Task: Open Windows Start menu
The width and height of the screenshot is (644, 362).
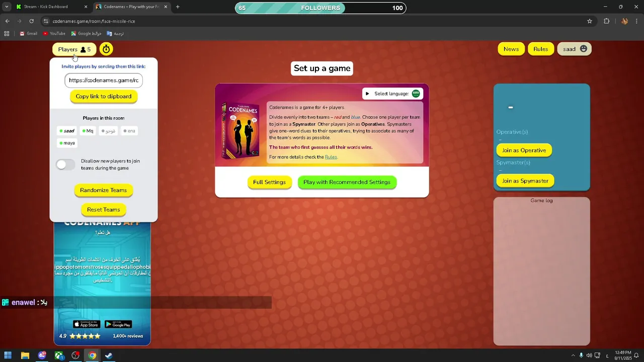Action: (8, 355)
